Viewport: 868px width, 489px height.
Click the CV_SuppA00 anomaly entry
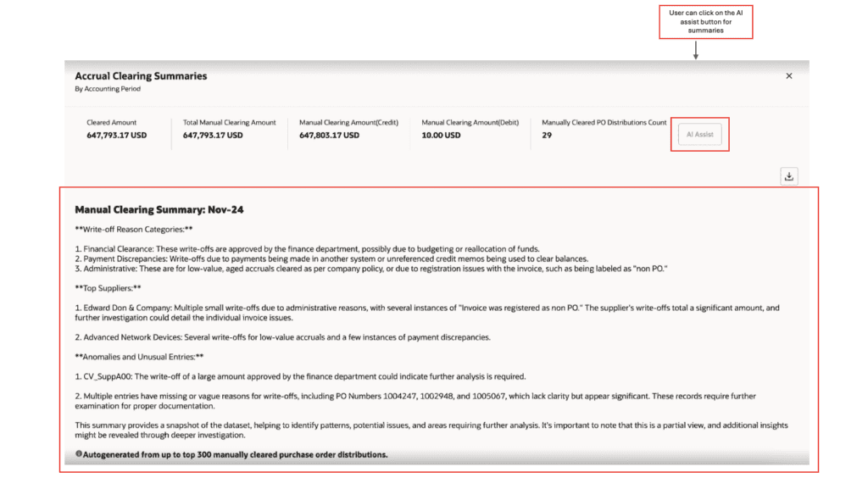click(x=107, y=375)
